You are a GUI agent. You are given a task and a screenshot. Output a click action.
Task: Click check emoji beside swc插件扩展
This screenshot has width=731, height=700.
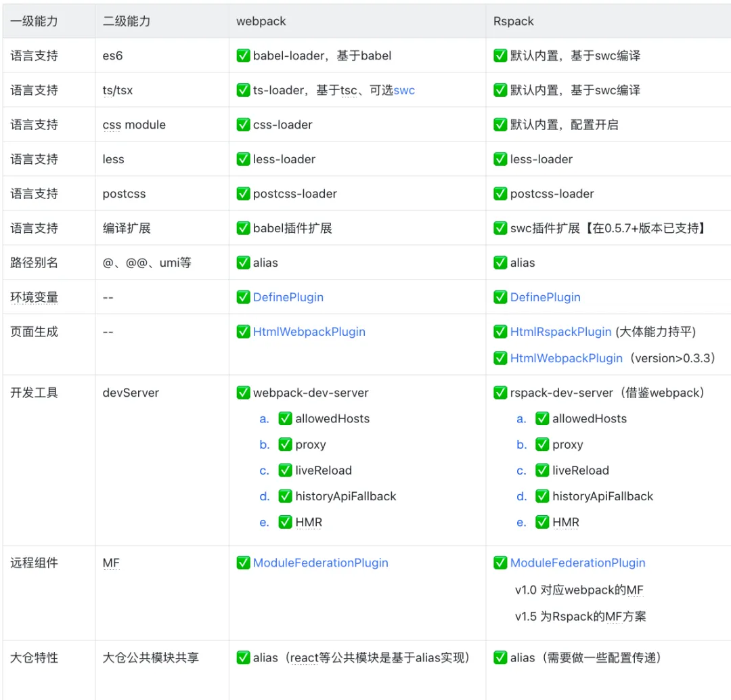pos(500,228)
